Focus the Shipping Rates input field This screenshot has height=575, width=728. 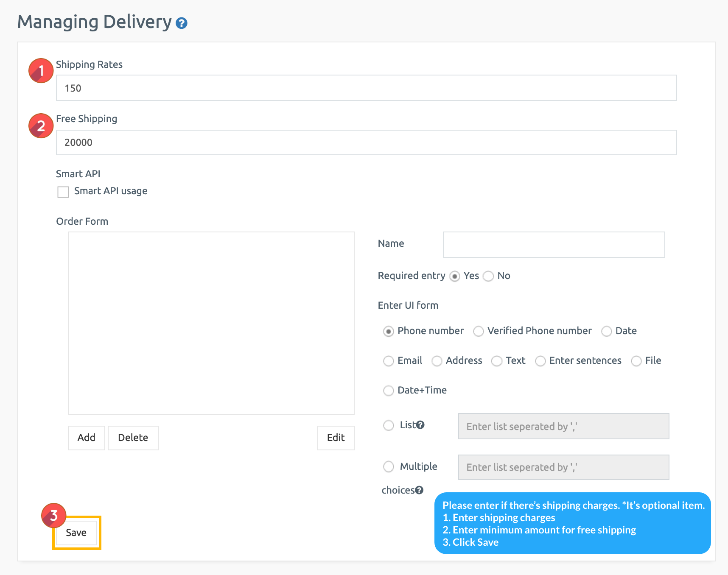click(x=366, y=88)
